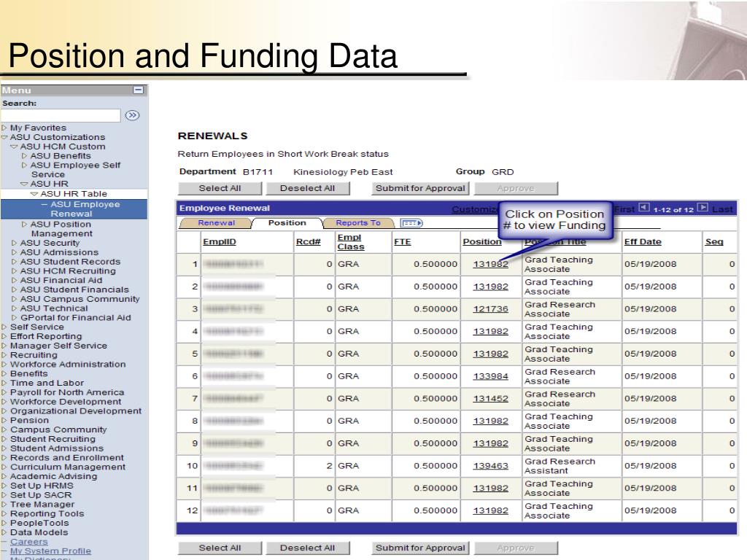
Task: Open the Recruiting menu item
Action: [x=34, y=355]
